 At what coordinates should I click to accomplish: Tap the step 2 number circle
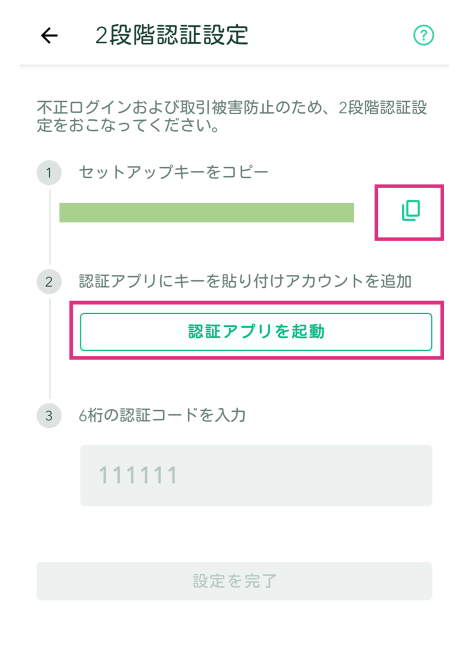(x=49, y=282)
